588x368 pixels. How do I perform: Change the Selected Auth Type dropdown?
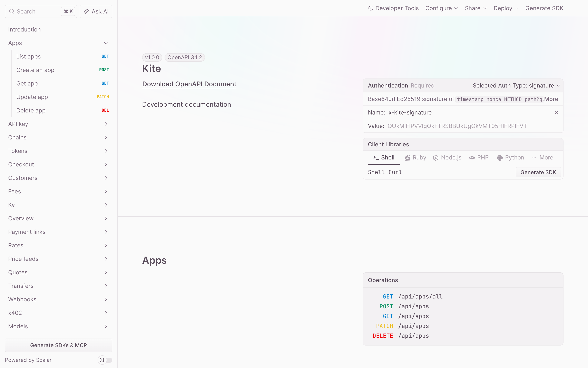click(516, 86)
